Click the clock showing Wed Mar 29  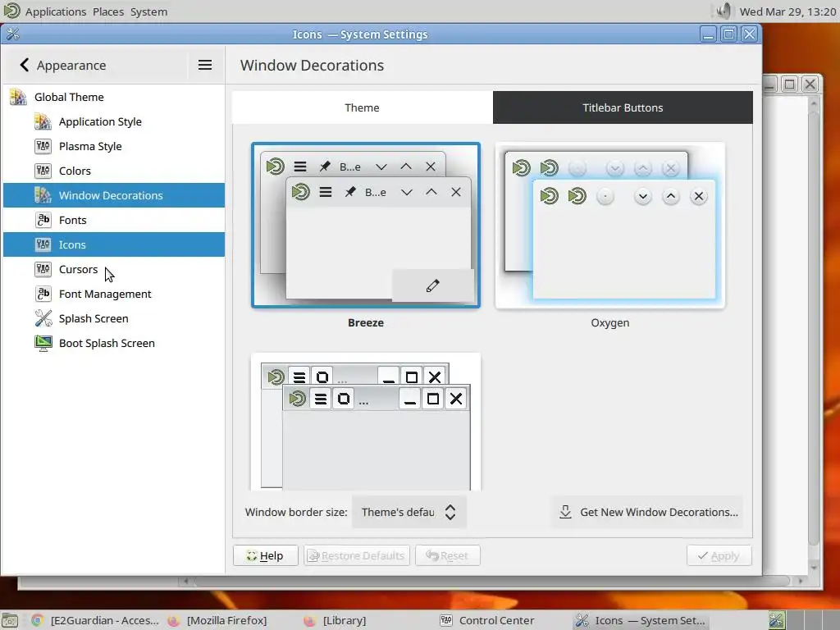pyautogui.click(x=787, y=11)
